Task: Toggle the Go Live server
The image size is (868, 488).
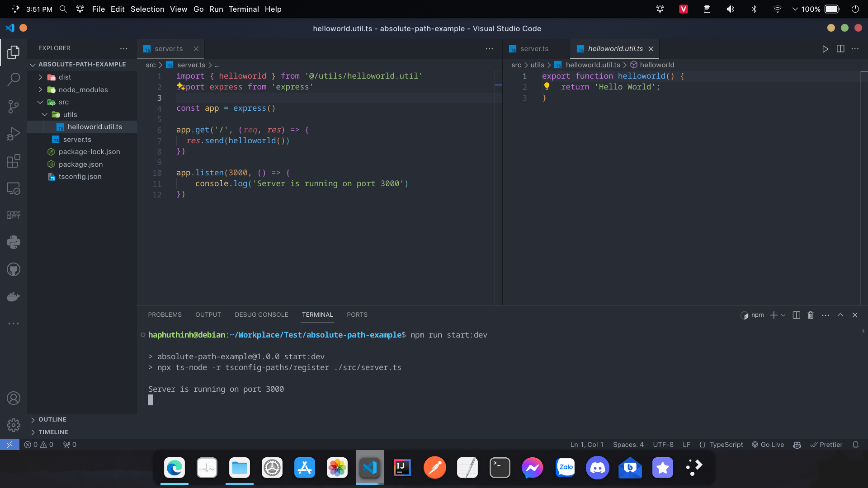Action: pyautogui.click(x=768, y=445)
